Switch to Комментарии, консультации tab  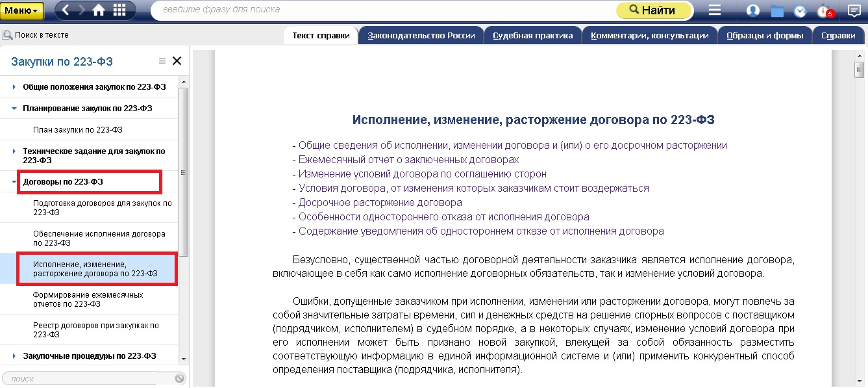coord(649,36)
